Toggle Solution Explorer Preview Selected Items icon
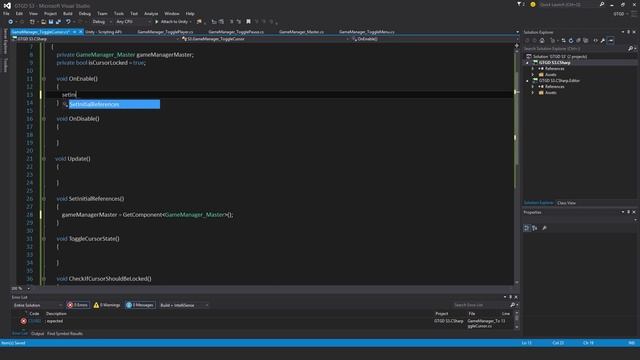Viewport: 640px width, 360px height. pos(611,40)
